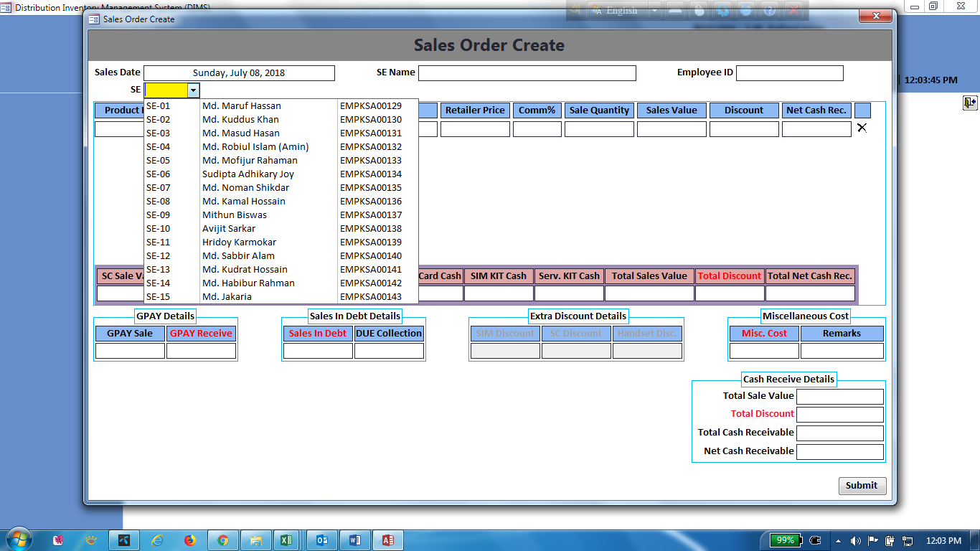Click the volume speaker tray icon

point(855,540)
